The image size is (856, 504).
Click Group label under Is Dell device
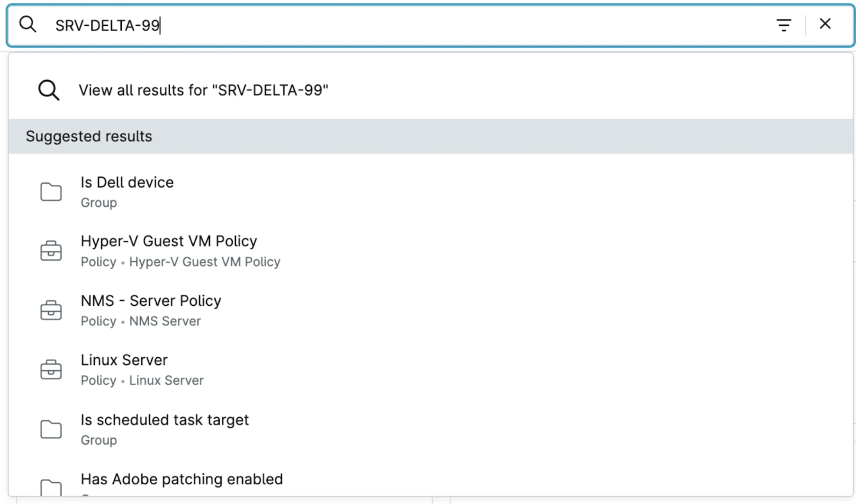point(99,203)
